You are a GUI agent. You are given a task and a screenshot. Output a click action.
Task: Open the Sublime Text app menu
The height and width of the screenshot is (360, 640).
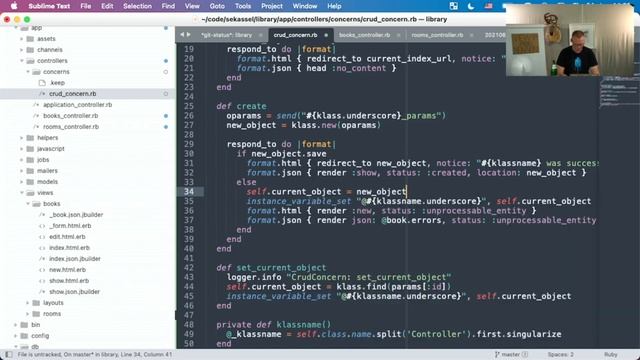(49, 6)
